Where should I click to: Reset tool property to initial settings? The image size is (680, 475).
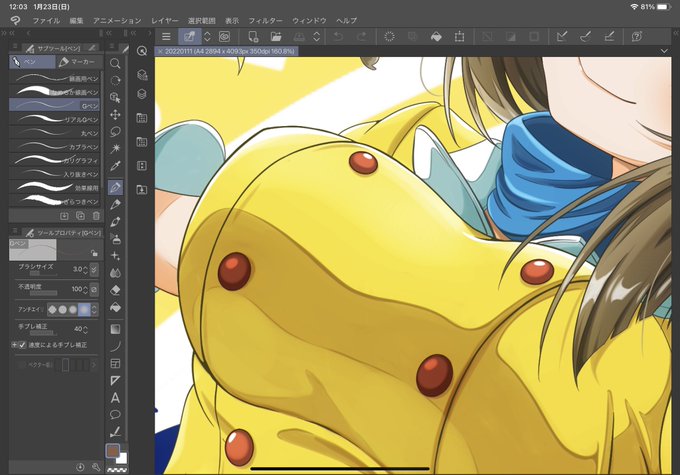(80, 467)
